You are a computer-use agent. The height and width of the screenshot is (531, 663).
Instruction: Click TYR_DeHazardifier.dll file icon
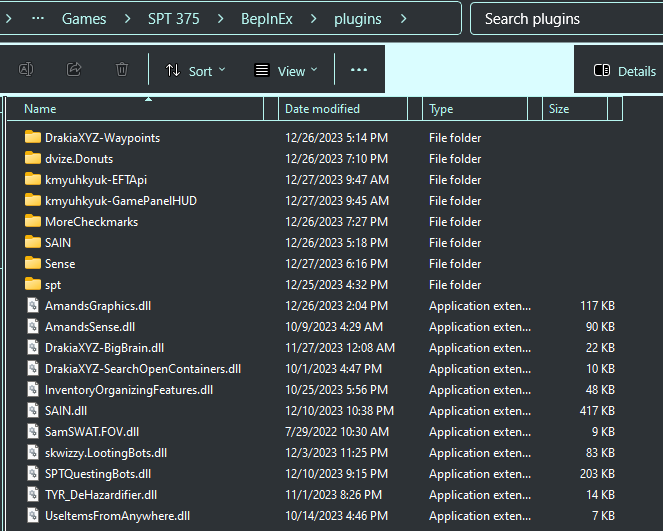point(33,494)
